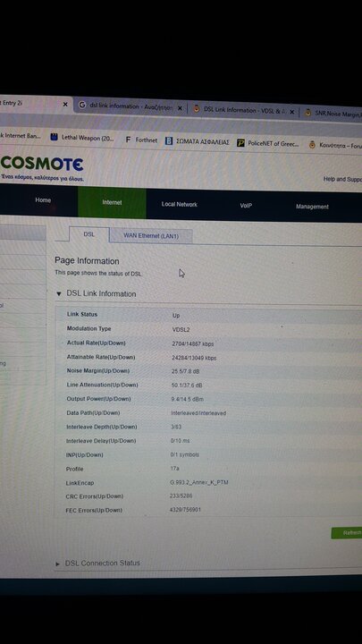Open the ΣΩΜΑΤΑ ΑΣΦΑΛΕΙΑΣ bookmark
Screen dimensions: 362x644
197,141
